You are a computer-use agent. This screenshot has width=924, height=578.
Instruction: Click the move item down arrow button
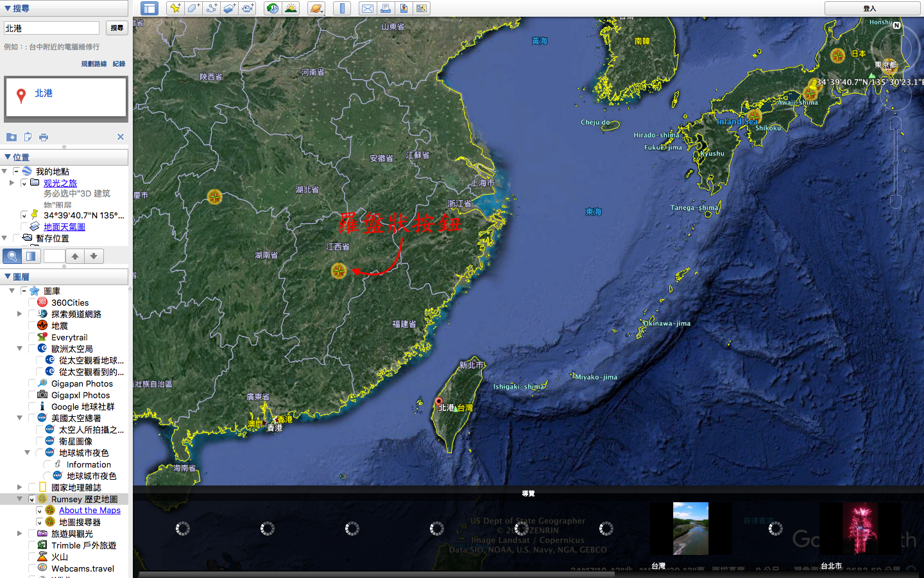(94, 256)
